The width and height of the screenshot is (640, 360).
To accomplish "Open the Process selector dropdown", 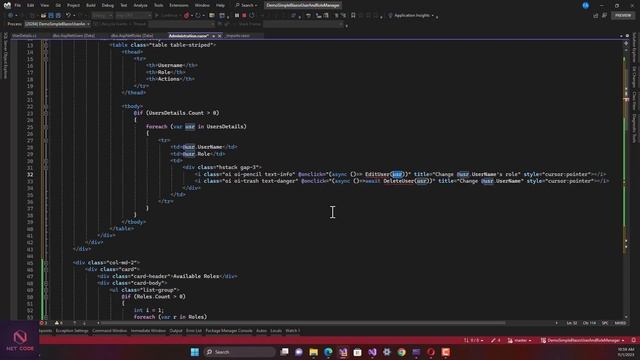I will click(x=57, y=24).
